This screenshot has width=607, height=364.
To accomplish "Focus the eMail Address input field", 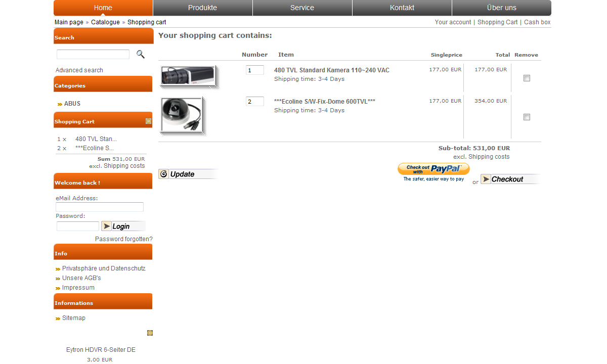I will [x=100, y=207].
